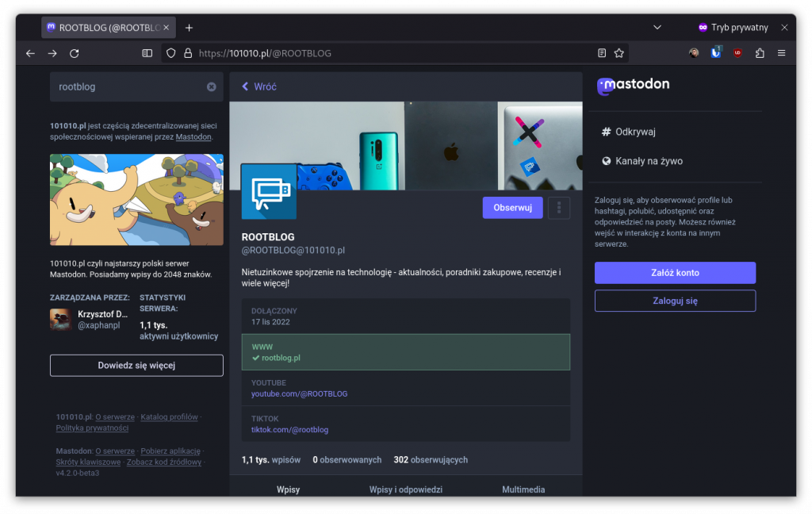
Task: Open the profile's three-dot options menu
Action: [x=559, y=207]
